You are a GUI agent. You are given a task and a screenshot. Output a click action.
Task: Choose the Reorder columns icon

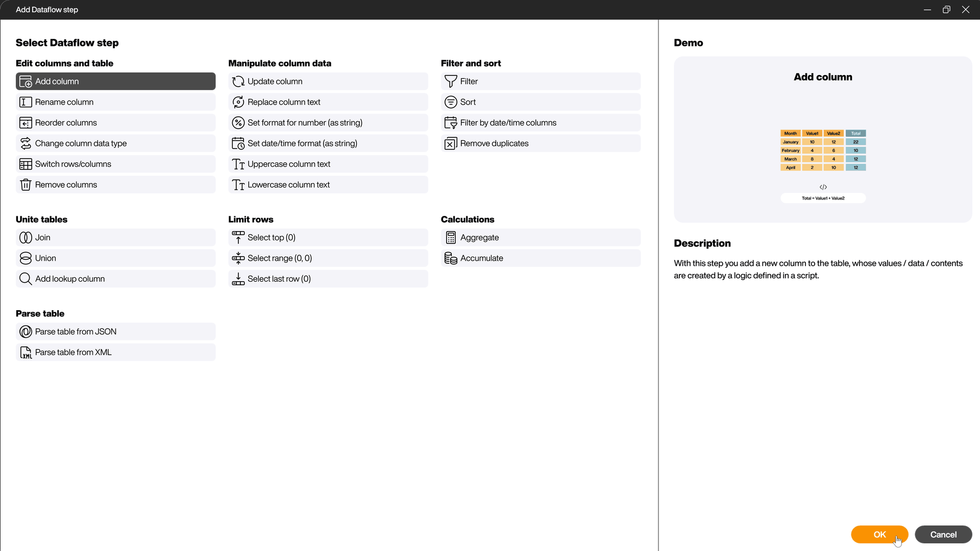(x=26, y=123)
